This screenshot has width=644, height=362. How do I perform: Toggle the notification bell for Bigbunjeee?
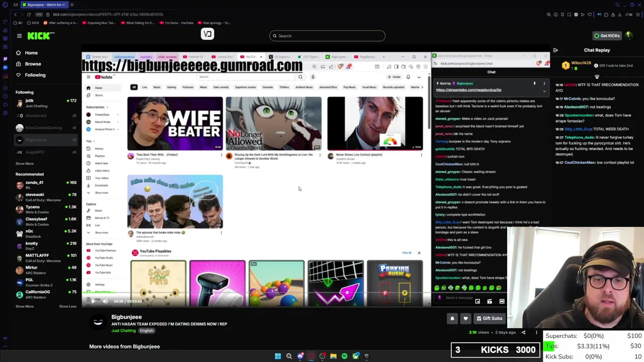click(452, 318)
